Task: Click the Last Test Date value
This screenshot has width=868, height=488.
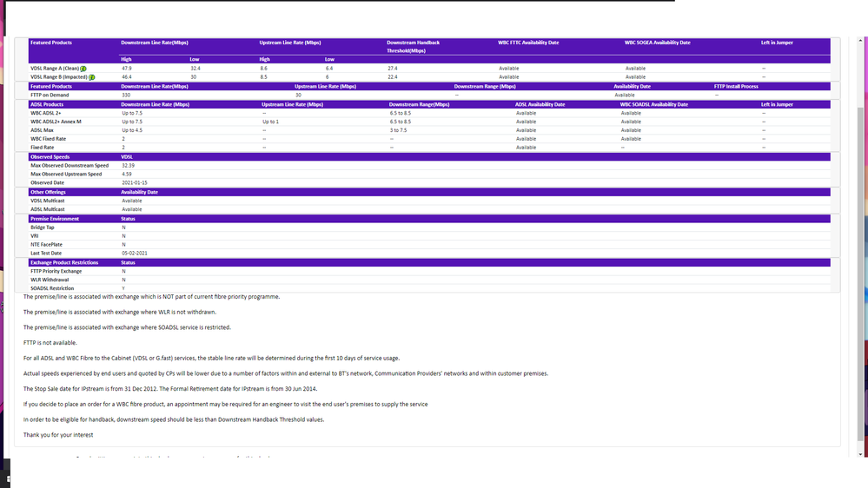Action: tap(135, 253)
